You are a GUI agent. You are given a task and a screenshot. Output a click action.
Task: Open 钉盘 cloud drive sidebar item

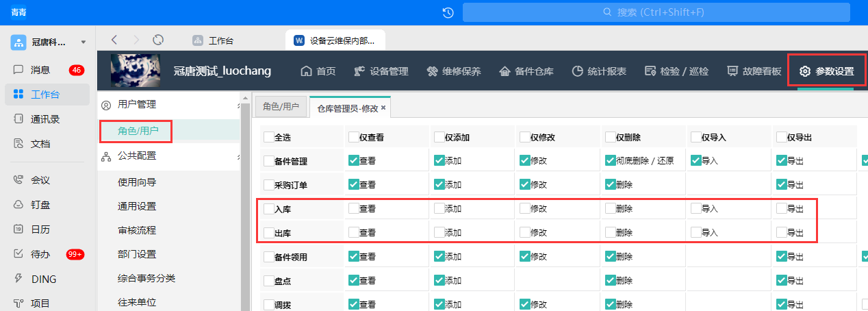40,205
